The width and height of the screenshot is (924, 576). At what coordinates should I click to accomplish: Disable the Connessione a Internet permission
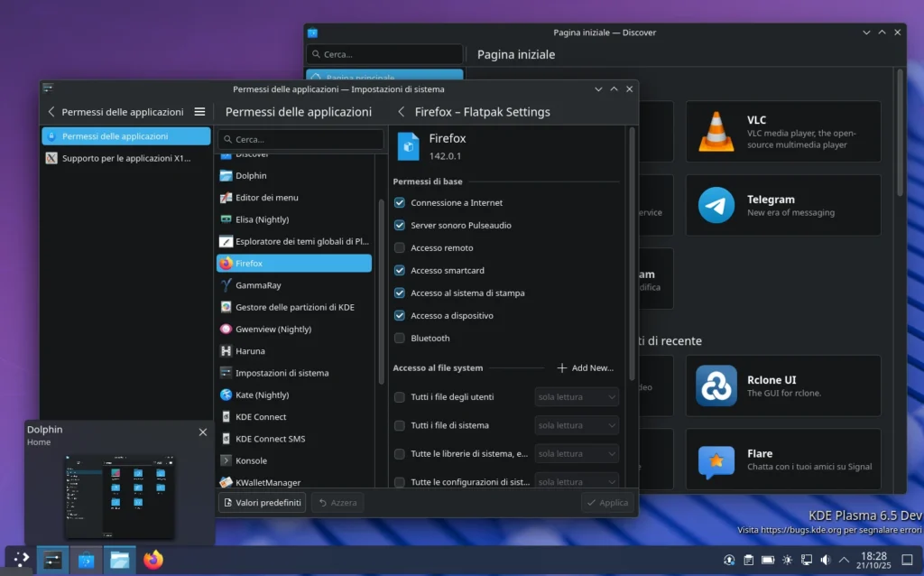pos(399,202)
